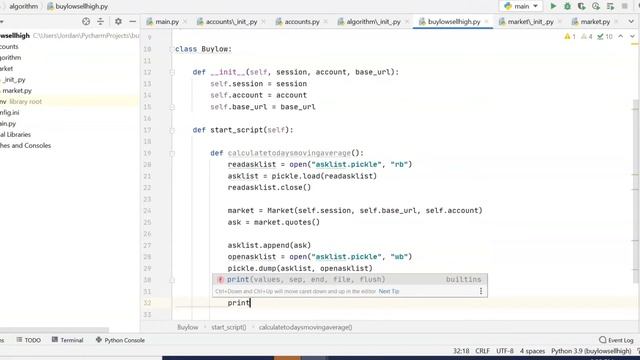Collapse all with the project panel icon
The height and width of the screenshot is (360, 640).
point(100,22)
